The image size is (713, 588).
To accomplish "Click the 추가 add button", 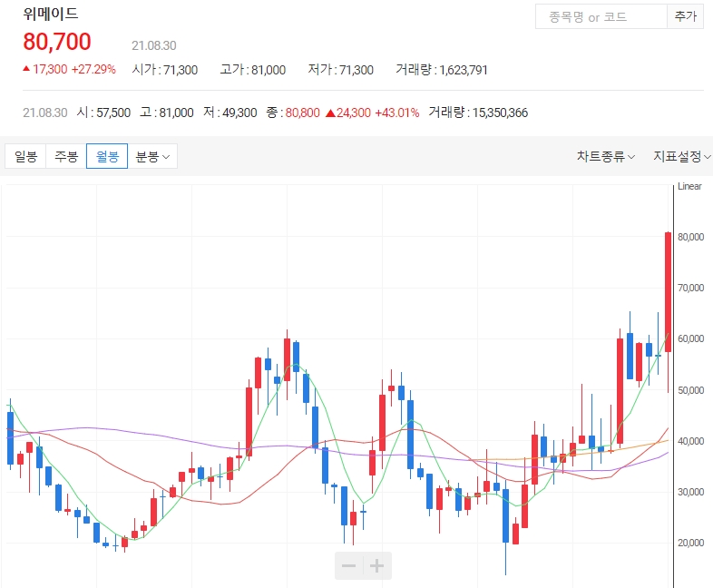I will [x=685, y=17].
